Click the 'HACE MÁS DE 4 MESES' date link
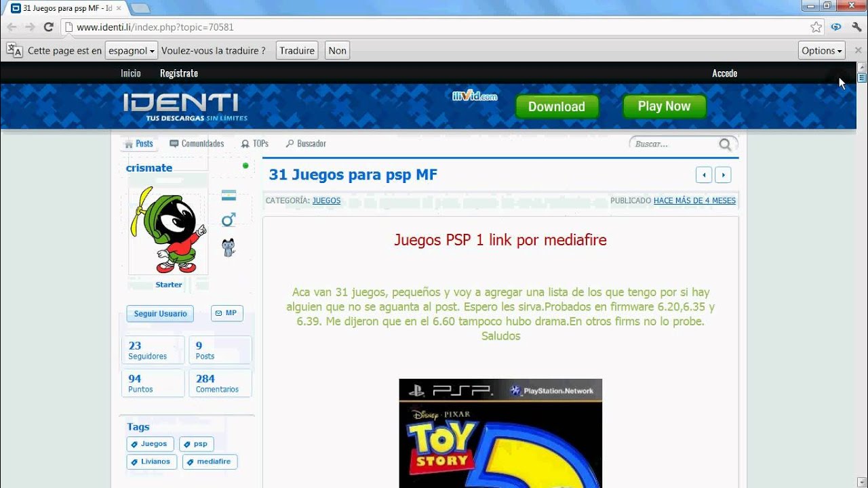 pos(694,201)
